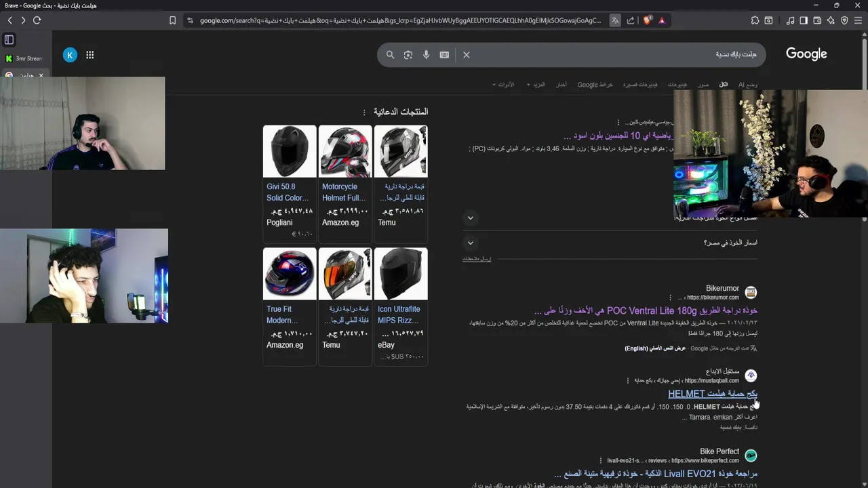Open Brave VPN shield icon
This screenshot has height=488, width=868.
click(x=844, y=20)
